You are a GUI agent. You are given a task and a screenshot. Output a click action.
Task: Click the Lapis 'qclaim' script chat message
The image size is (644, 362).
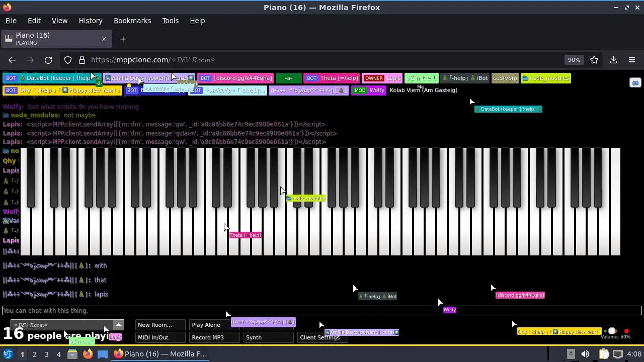[182, 133]
